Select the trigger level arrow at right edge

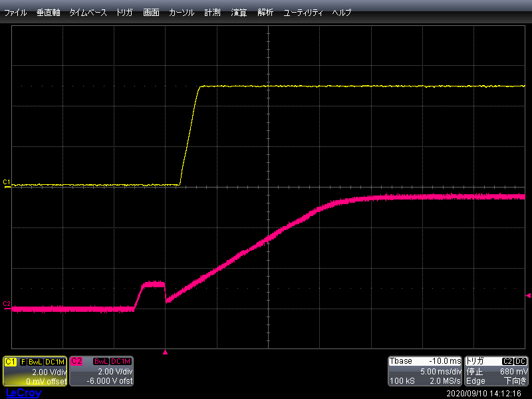(x=528, y=295)
